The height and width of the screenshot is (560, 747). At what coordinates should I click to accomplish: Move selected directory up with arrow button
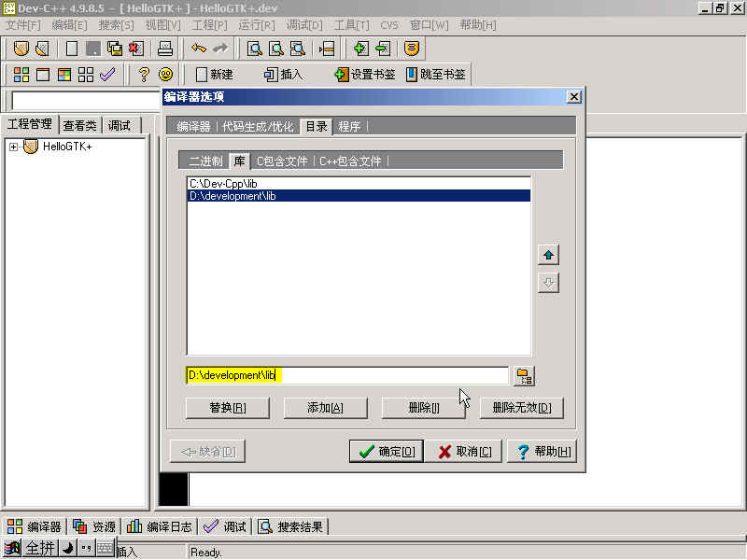coord(548,255)
